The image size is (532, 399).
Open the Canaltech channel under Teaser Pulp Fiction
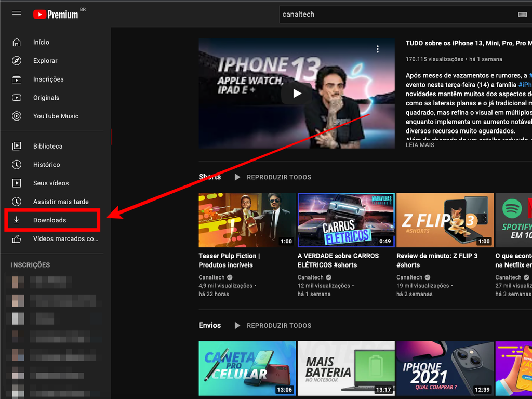coord(212,277)
